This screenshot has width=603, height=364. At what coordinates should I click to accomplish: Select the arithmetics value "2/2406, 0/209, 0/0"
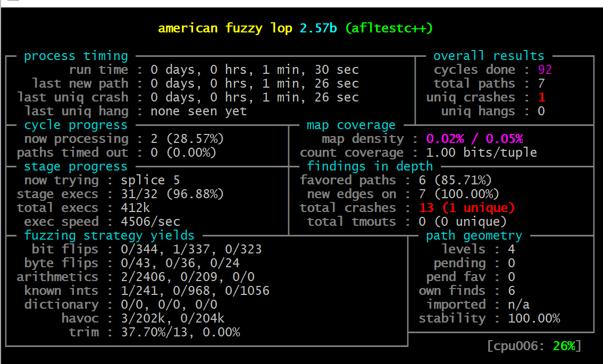pyautogui.click(x=188, y=277)
